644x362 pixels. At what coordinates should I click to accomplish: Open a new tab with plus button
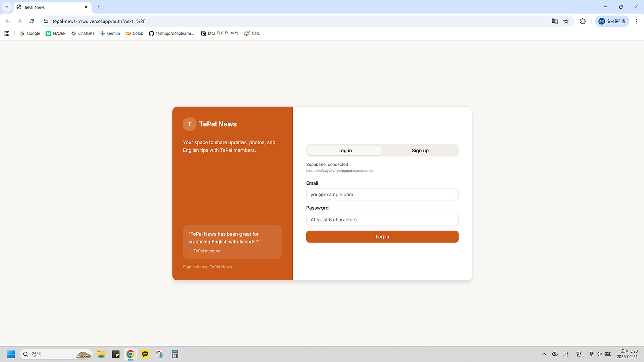click(x=98, y=7)
